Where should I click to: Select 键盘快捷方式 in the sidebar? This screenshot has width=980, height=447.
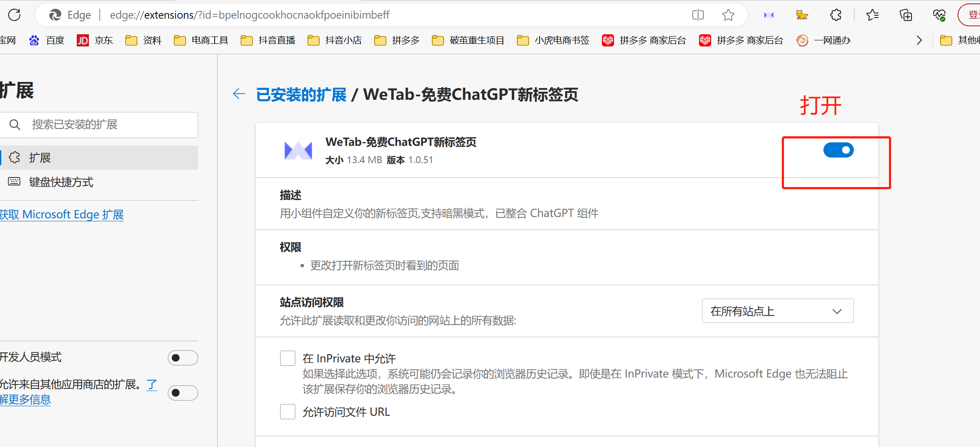pyautogui.click(x=99, y=182)
